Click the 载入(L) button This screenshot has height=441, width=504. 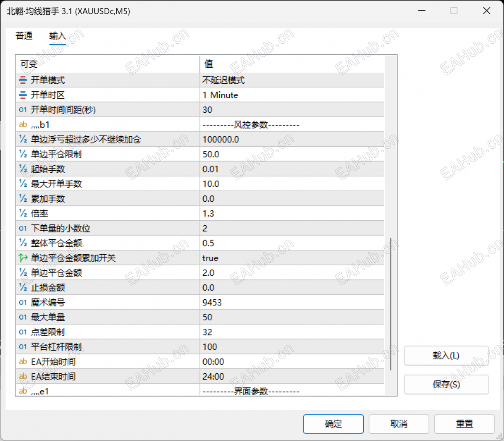click(x=446, y=356)
